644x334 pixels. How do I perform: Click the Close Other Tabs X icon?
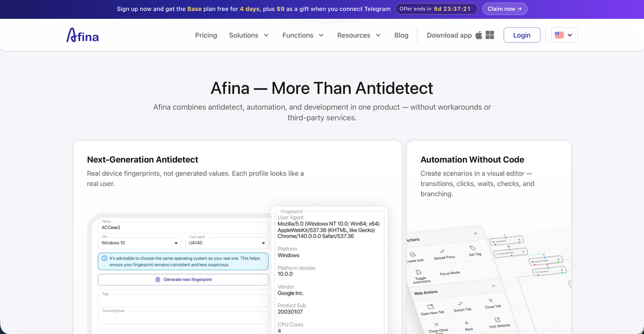(436, 325)
